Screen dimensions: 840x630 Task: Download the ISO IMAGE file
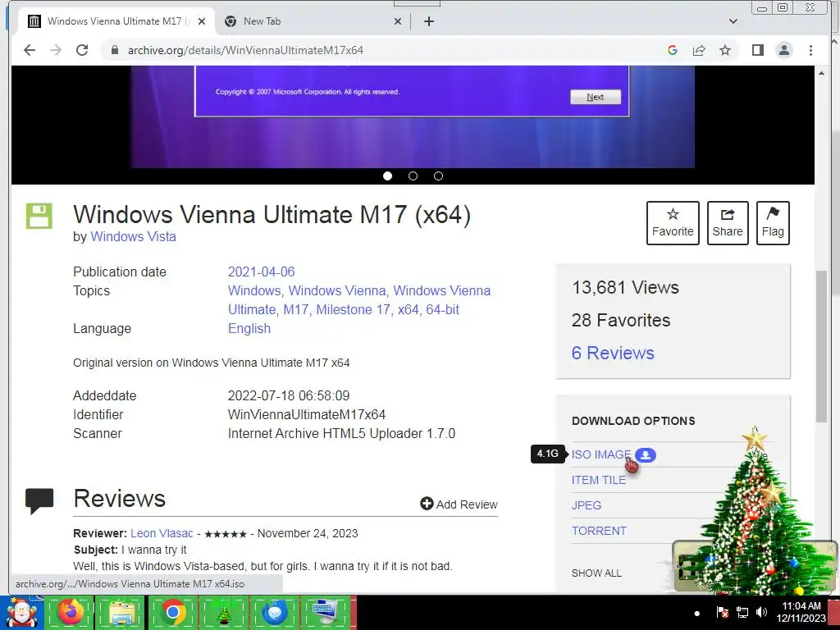601,454
